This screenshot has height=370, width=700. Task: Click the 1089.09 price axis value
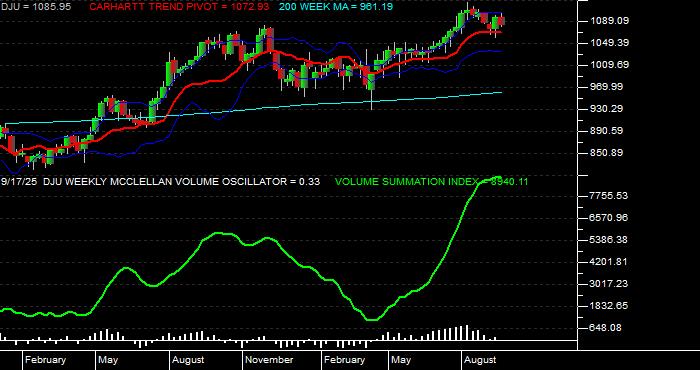tap(609, 21)
